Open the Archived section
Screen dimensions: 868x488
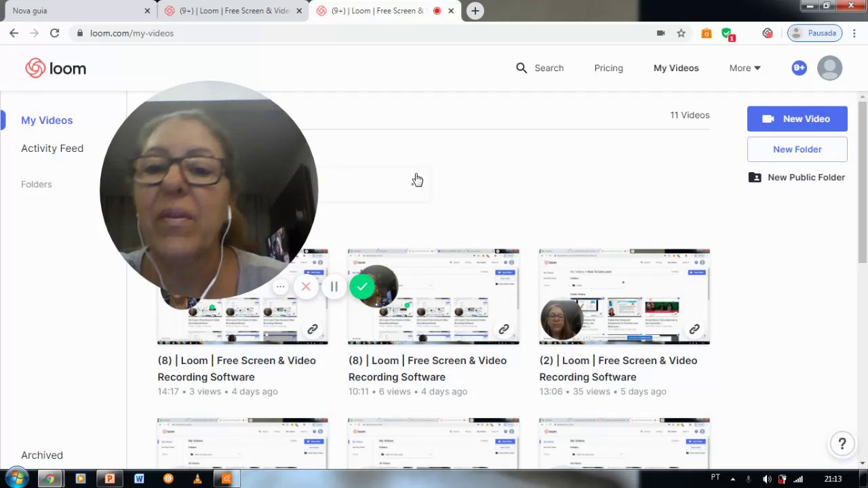[42, 455]
